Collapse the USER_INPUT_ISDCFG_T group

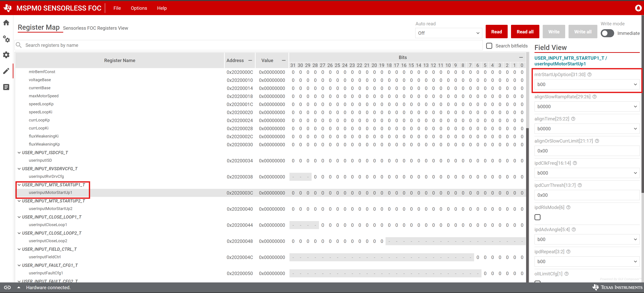tap(19, 152)
